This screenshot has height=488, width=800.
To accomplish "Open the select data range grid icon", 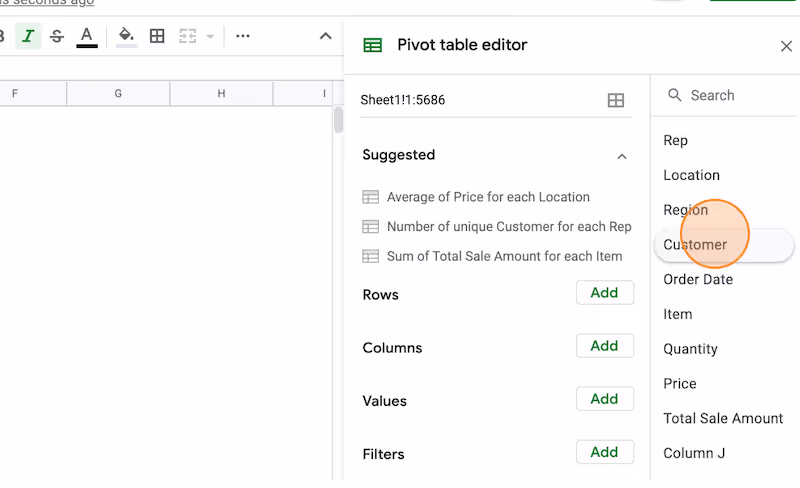I will pos(616,100).
